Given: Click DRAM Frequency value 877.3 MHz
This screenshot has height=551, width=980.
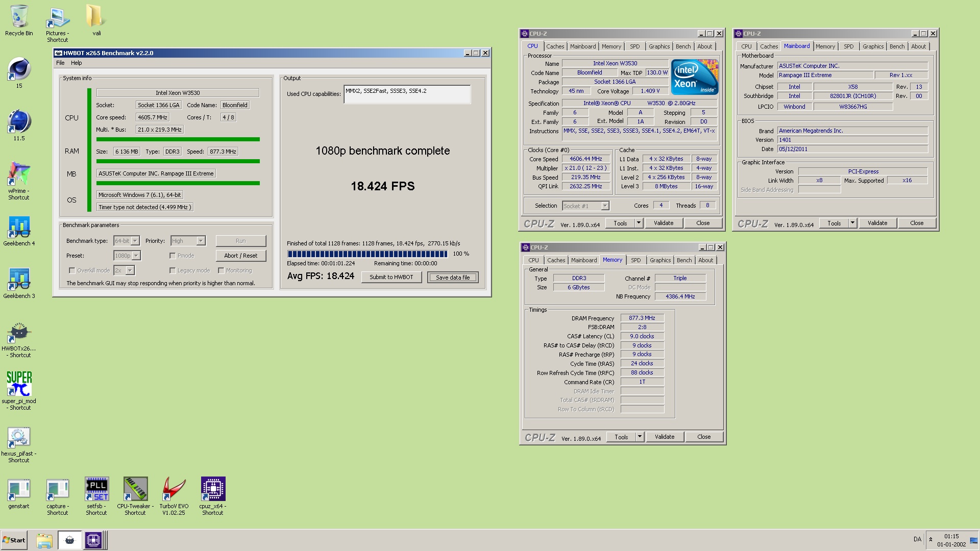Looking at the screenshot, I should [642, 318].
